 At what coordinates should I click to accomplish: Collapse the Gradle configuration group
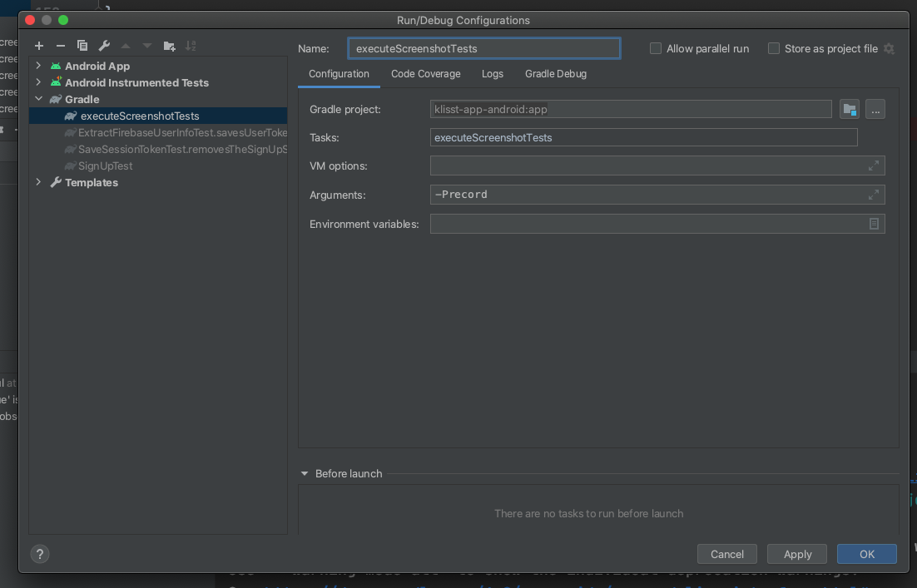coord(38,99)
